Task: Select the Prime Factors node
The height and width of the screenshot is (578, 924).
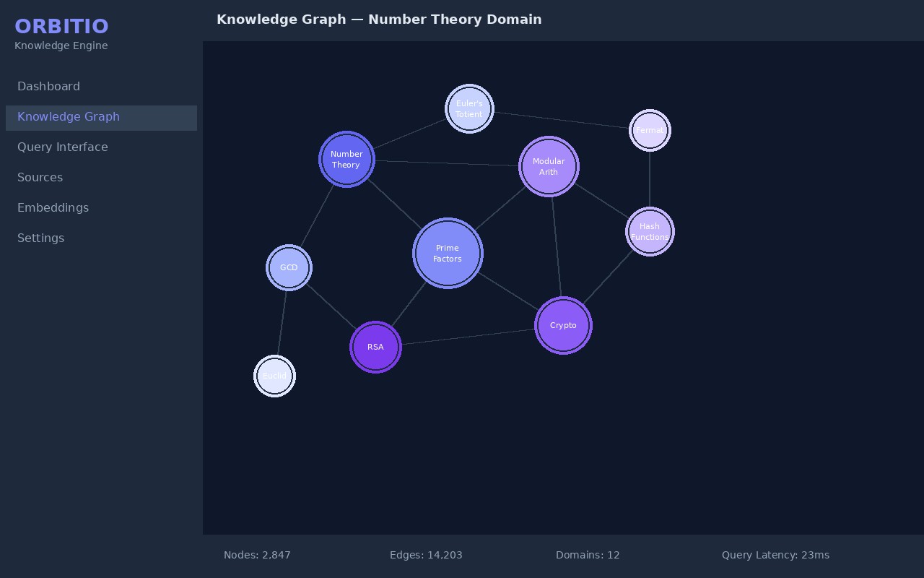Action: click(x=448, y=253)
